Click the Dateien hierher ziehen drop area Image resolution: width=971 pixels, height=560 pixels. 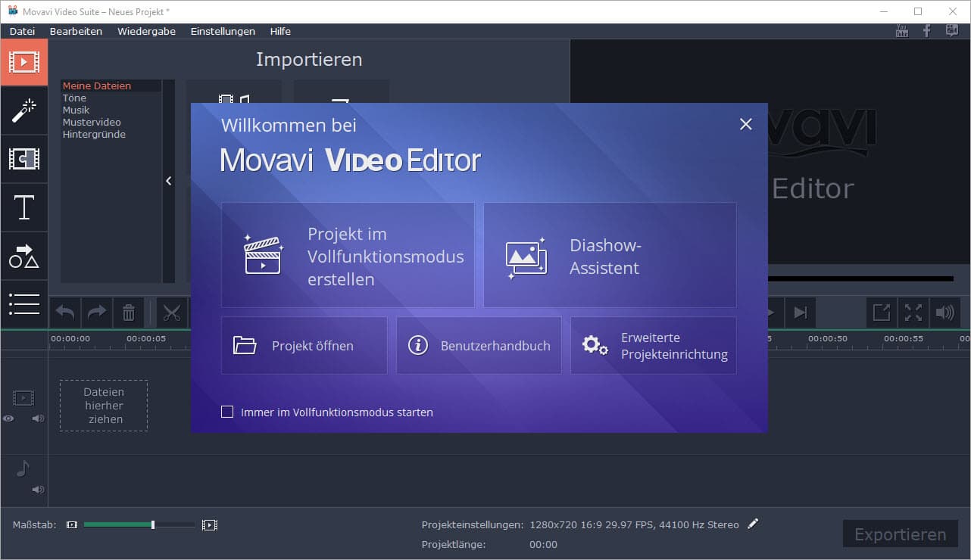click(x=104, y=406)
